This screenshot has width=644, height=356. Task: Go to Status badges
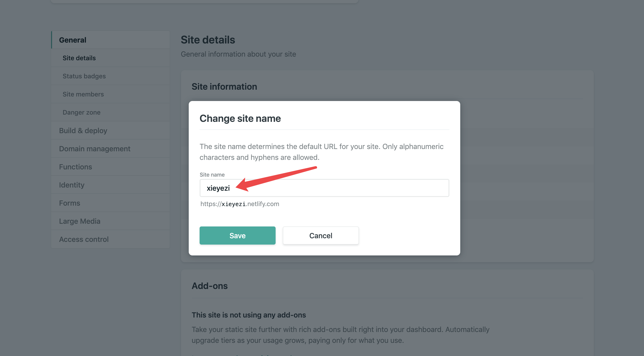point(84,76)
